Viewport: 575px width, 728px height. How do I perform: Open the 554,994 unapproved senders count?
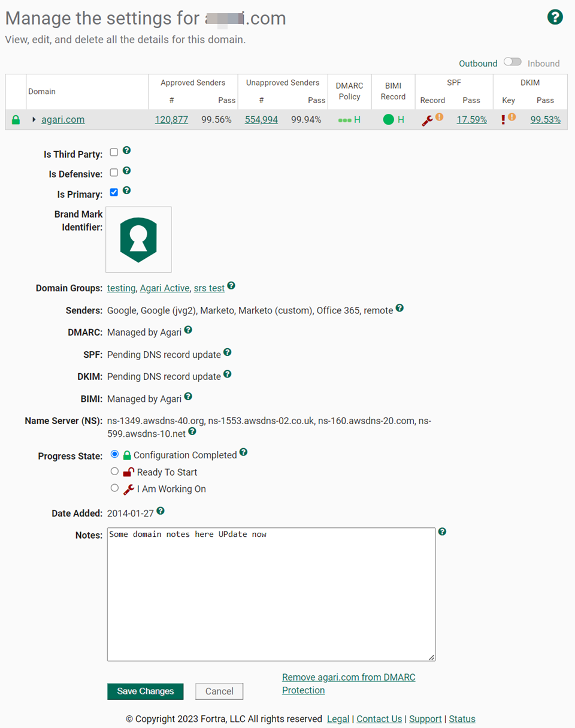tap(261, 119)
